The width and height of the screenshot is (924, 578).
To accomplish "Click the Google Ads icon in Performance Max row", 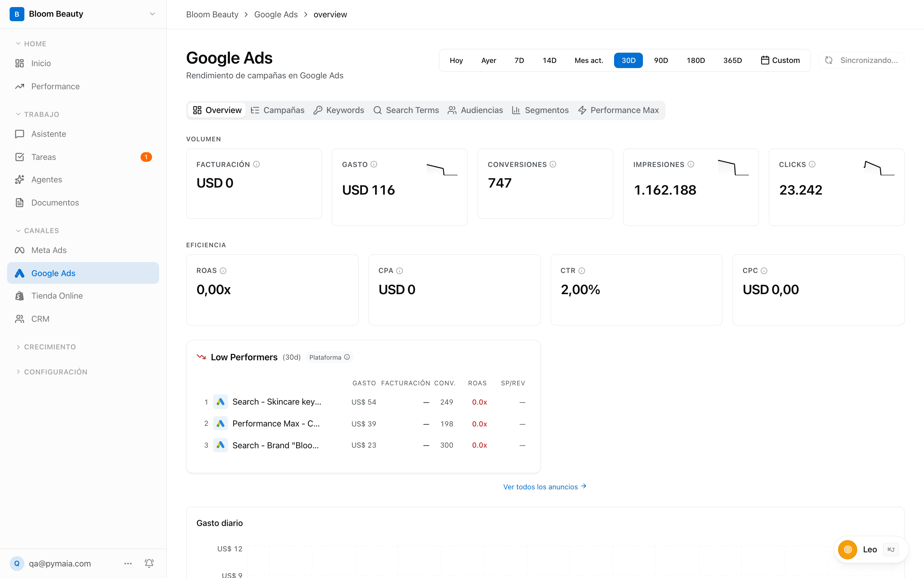I will [x=220, y=424].
